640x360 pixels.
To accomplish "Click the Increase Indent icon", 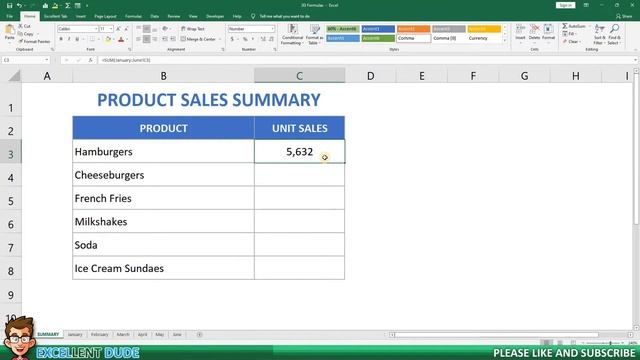I will pyautogui.click(x=173, y=39).
